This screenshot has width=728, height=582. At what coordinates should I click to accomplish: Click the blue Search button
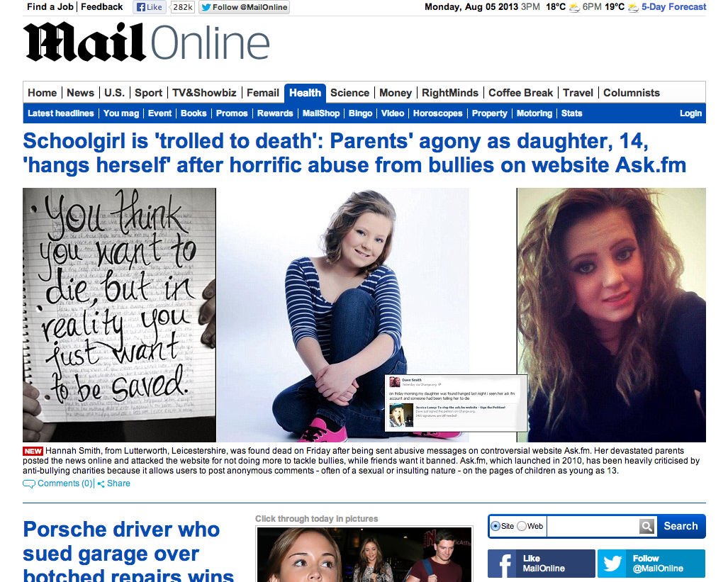pos(681,526)
